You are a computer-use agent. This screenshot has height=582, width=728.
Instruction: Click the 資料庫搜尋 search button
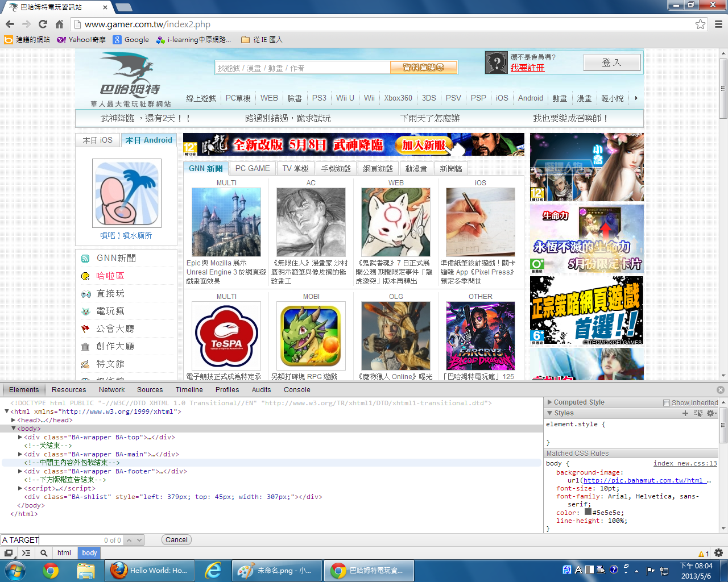point(424,68)
